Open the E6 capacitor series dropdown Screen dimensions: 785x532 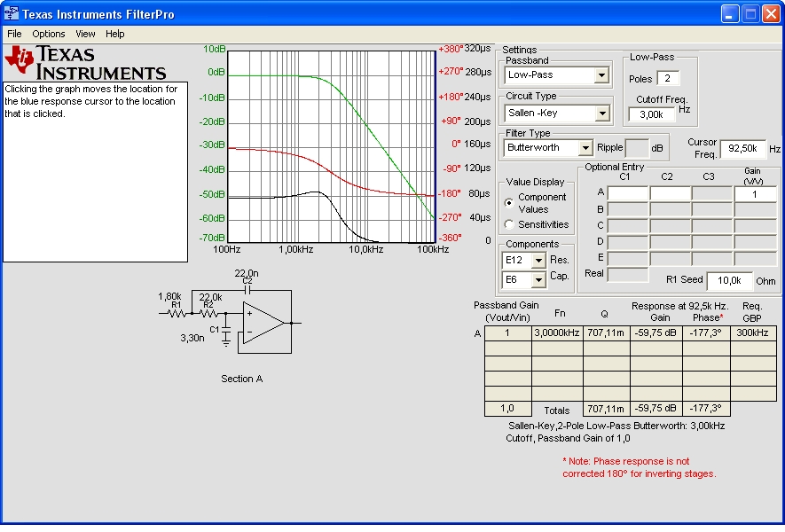pos(538,280)
